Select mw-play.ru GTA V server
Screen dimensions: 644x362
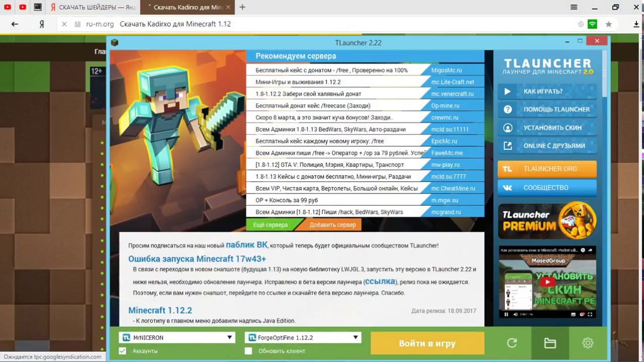pyautogui.click(x=365, y=165)
